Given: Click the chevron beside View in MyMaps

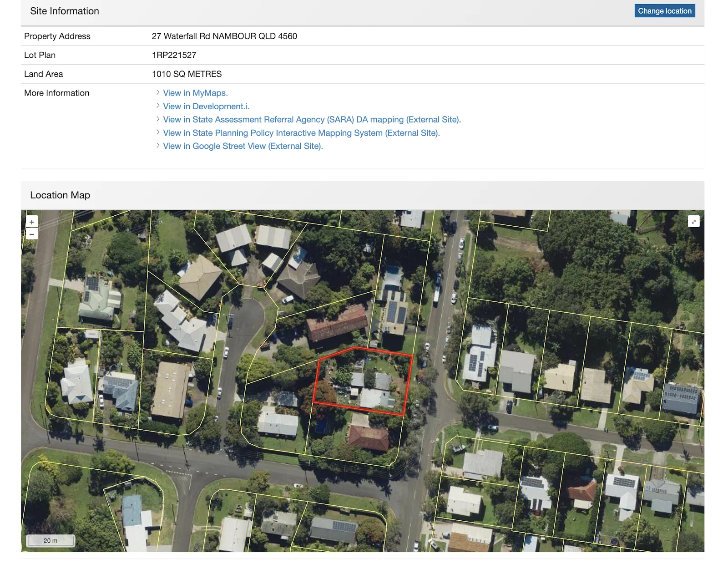Looking at the screenshot, I should [158, 92].
